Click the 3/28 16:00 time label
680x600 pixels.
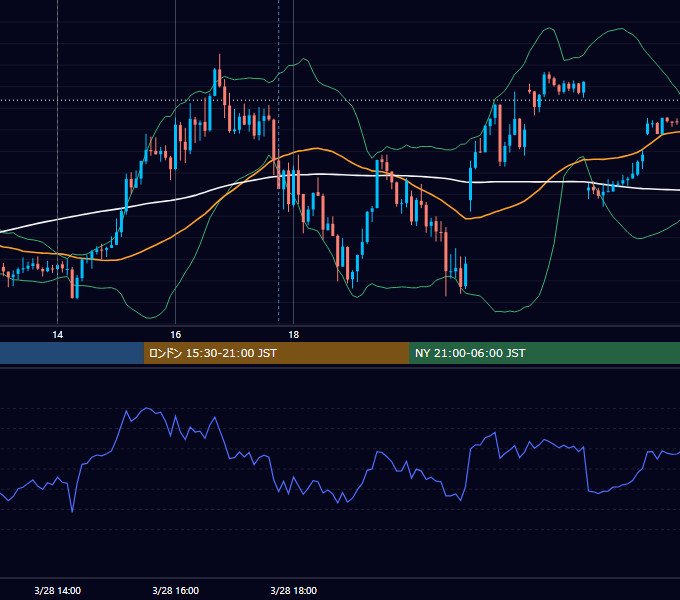coord(175,590)
